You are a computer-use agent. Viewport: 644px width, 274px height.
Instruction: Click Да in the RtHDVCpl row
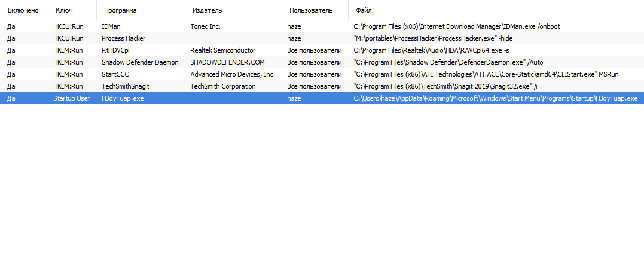(x=11, y=50)
